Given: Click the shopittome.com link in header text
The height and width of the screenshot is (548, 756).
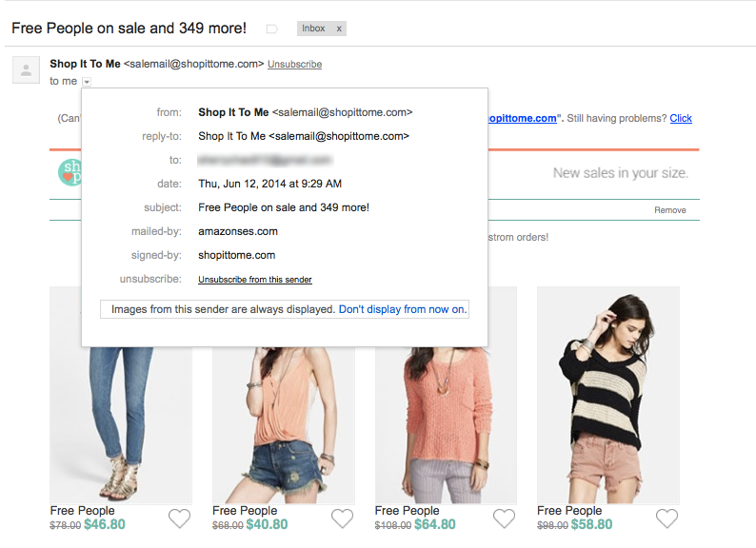Looking at the screenshot, I should tap(522, 118).
